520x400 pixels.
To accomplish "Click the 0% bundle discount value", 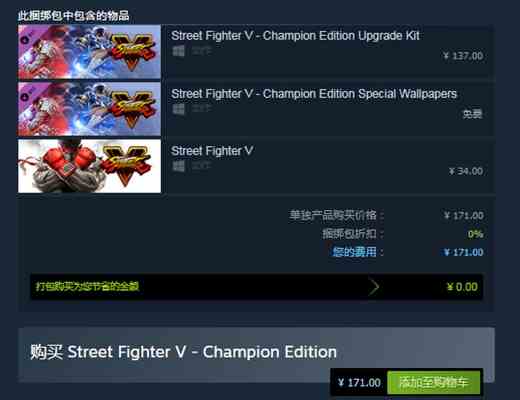I will coord(475,234).
